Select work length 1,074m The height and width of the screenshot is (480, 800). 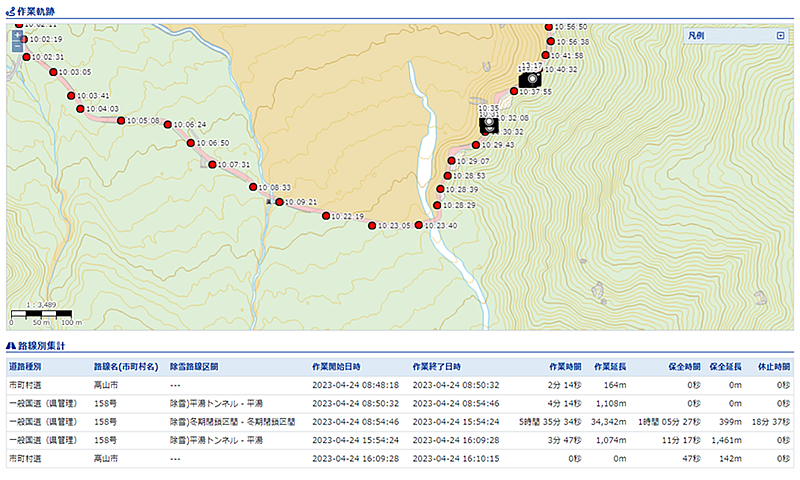[x=611, y=440]
